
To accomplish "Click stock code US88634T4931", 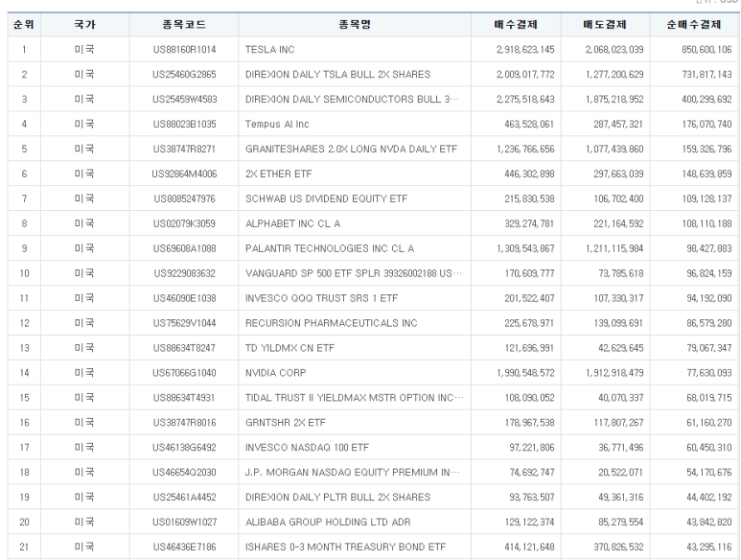I will click(x=184, y=398).
